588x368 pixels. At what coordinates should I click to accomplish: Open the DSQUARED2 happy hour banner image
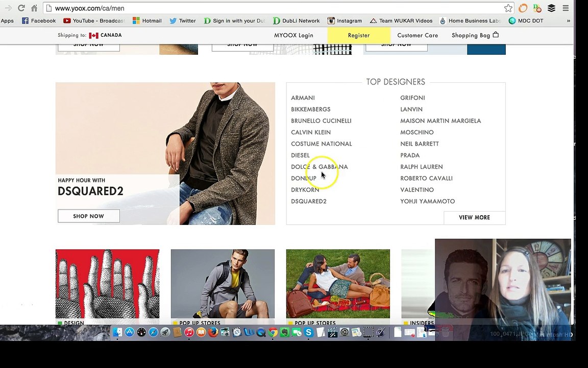[x=165, y=153]
